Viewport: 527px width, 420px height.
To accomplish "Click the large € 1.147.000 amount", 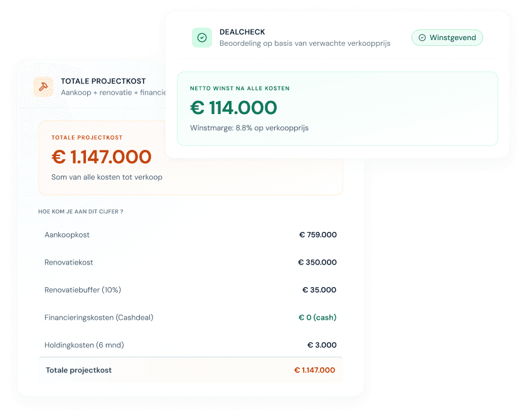I will pyautogui.click(x=101, y=157).
